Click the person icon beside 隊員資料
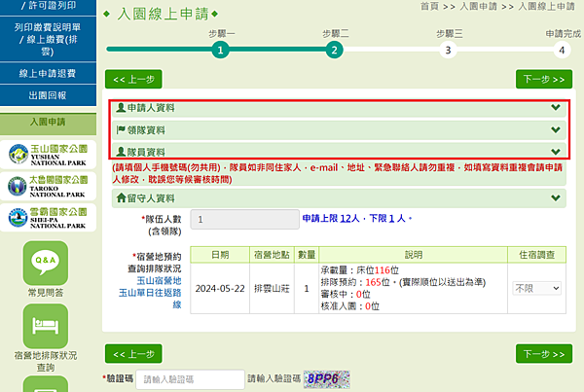Screen dimensions: 584x392 point(121,152)
